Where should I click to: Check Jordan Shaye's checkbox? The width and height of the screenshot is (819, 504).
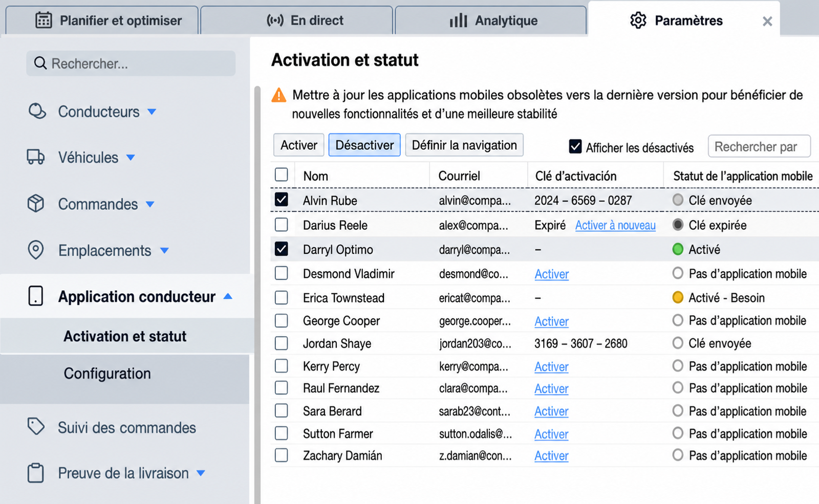[282, 343]
